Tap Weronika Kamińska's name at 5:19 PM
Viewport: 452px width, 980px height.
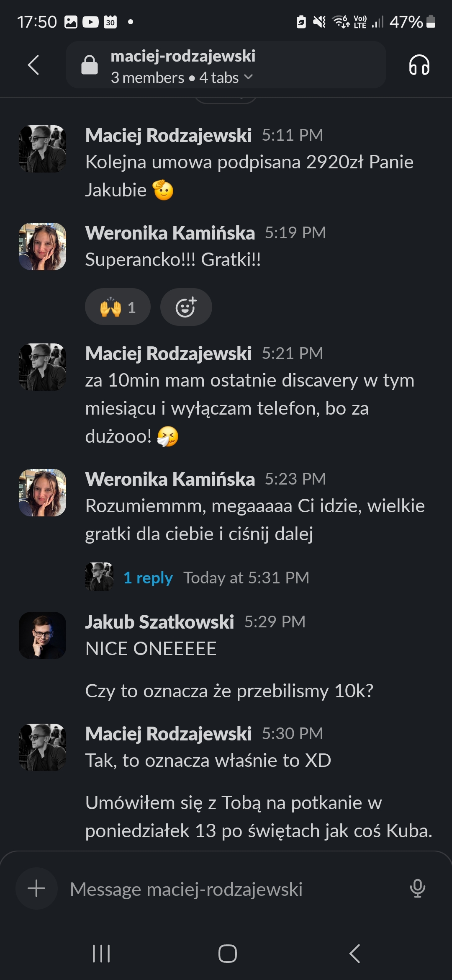click(x=170, y=233)
